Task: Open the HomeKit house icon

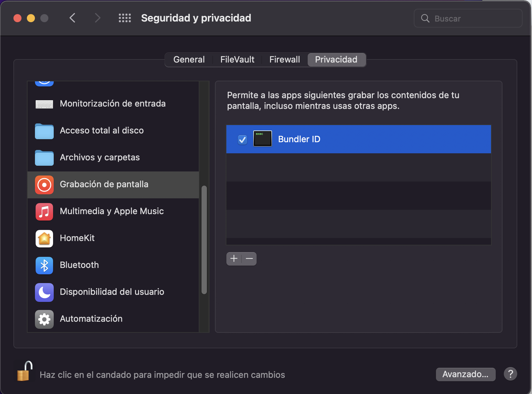Action: point(44,238)
